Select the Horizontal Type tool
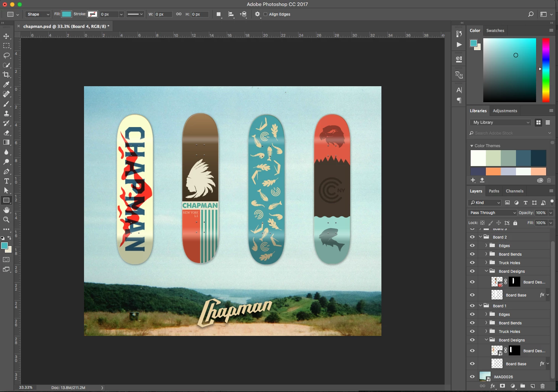This screenshot has width=558, height=392. click(x=6, y=181)
